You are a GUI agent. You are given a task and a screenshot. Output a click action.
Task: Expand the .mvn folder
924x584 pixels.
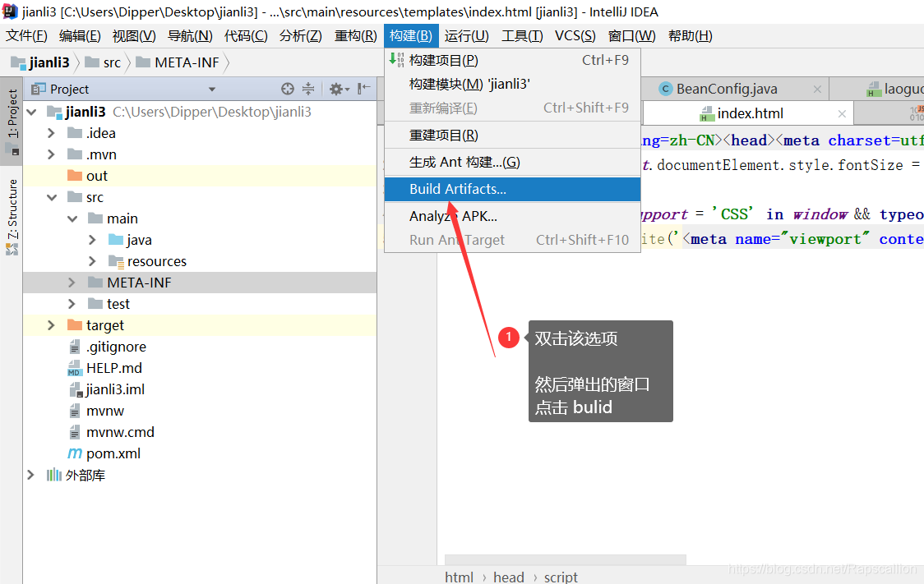coord(51,154)
